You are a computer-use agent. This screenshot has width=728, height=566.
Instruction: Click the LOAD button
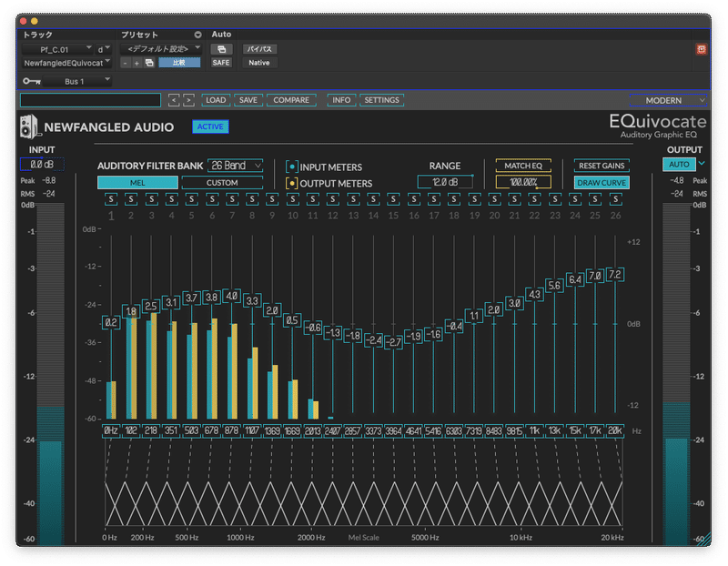[216, 100]
